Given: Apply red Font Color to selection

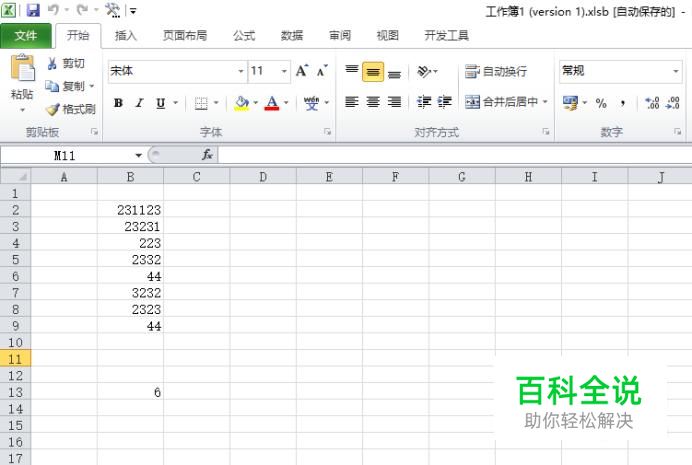Looking at the screenshot, I should click(272, 103).
